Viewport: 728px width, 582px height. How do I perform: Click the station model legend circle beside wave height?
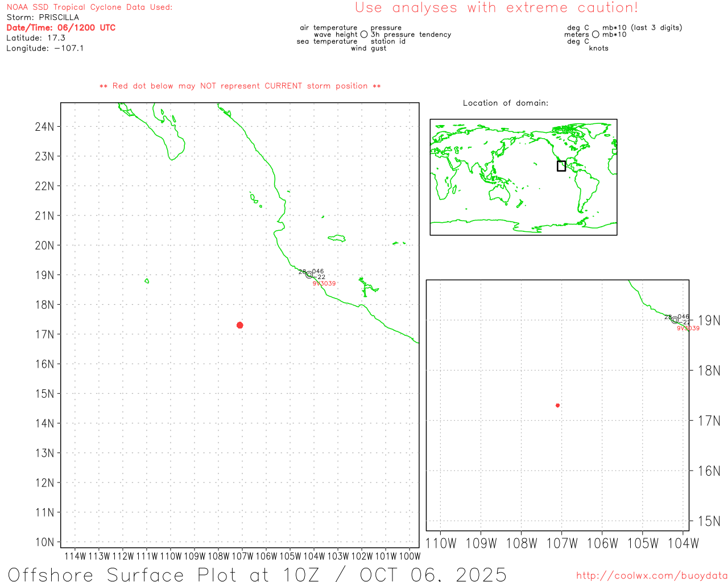tap(364, 35)
